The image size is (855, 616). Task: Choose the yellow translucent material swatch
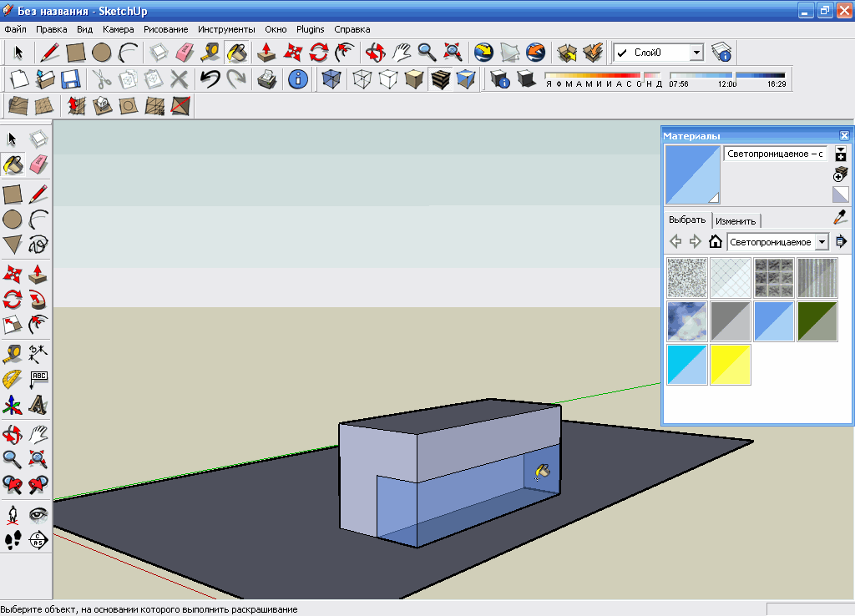coord(730,365)
